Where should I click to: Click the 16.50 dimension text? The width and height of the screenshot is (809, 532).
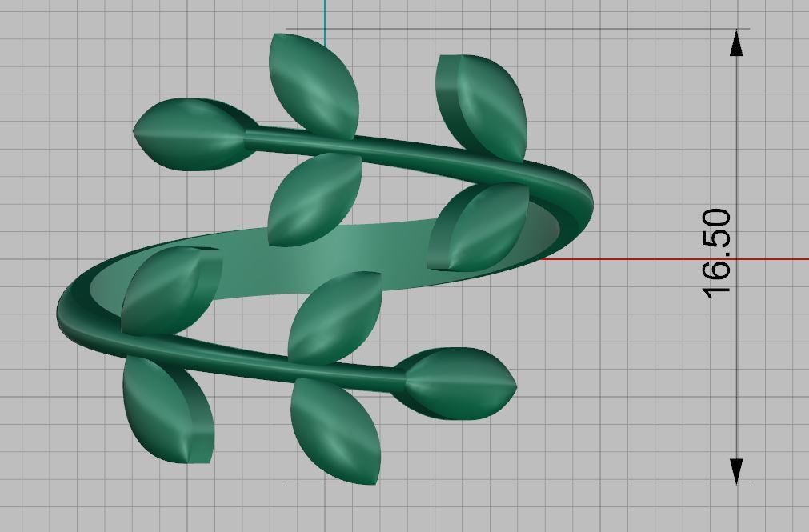717,254
